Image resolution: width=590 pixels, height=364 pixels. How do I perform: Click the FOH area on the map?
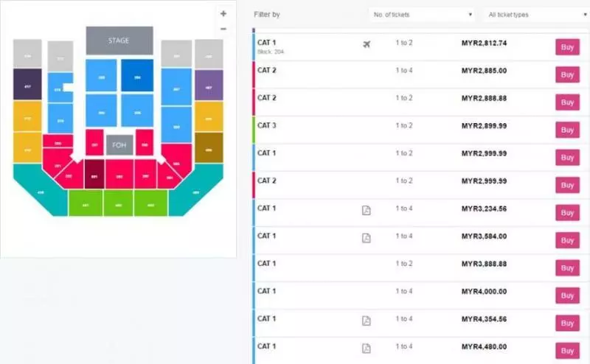[119, 145]
